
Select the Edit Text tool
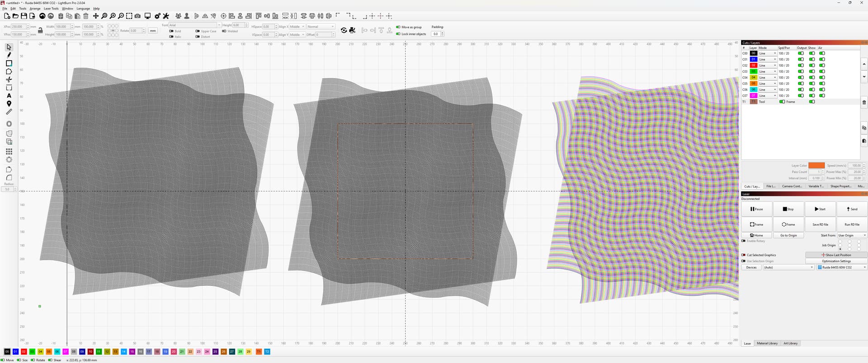[x=9, y=96]
